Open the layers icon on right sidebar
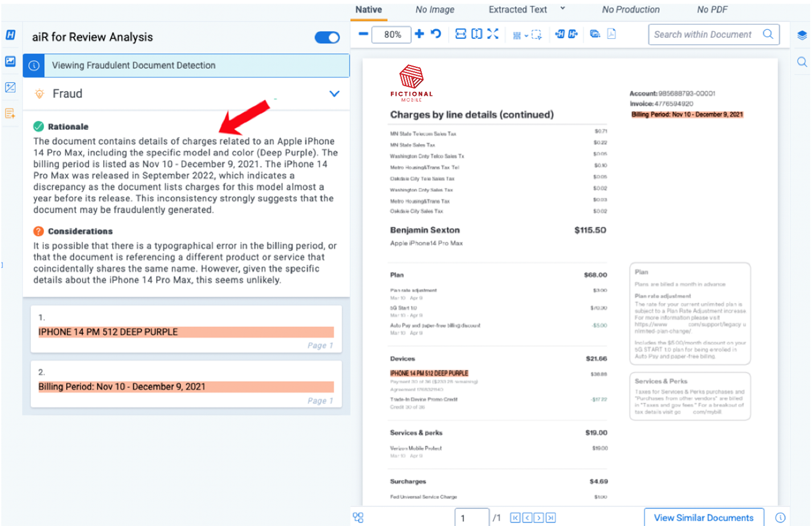The image size is (812, 526). pyautogui.click(x=802, y=35)
